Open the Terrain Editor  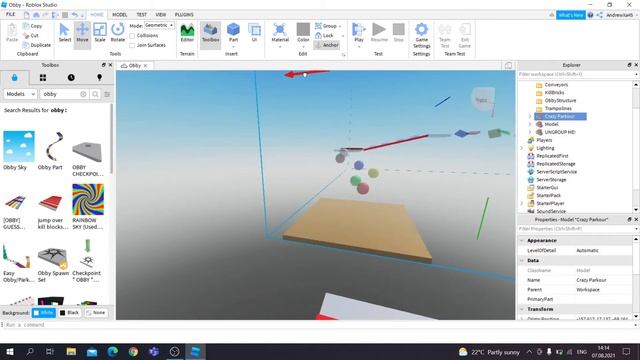[x=187, y=33]
